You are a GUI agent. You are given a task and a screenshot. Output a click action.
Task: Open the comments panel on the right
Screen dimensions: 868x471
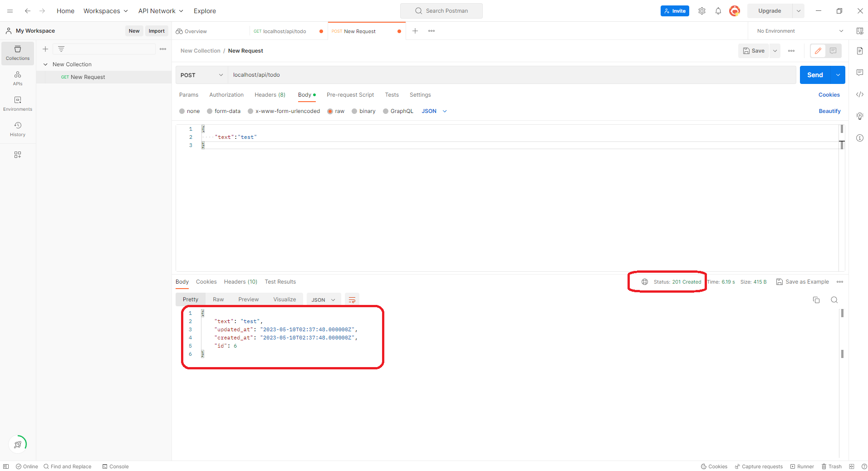(x=860, y=72)
